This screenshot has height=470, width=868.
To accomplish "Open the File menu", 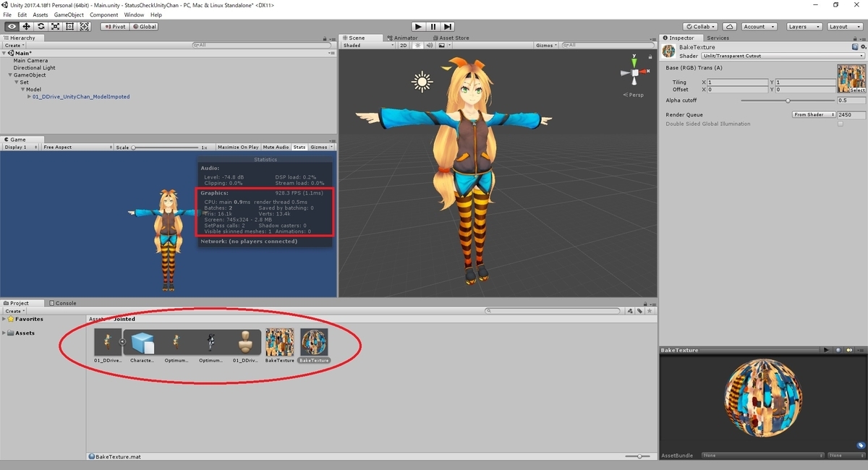I will click(7, 14).
